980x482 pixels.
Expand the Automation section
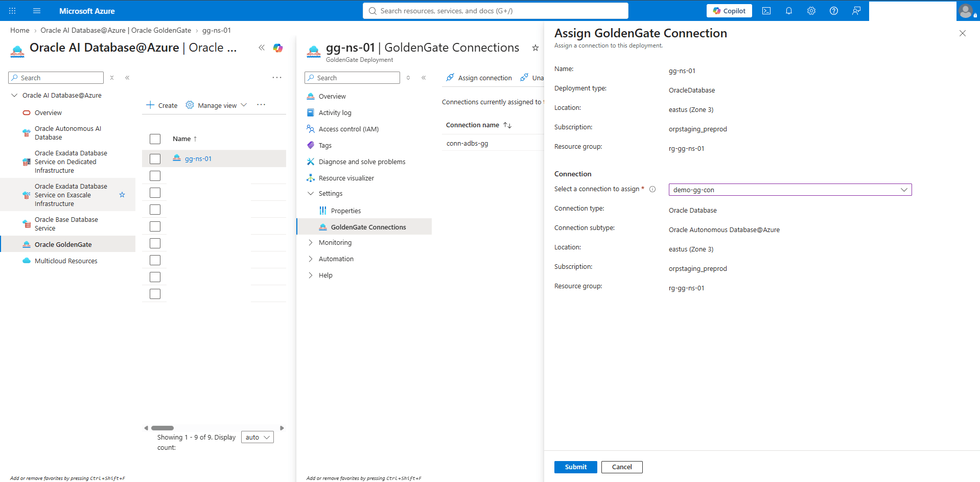(311, 259)
